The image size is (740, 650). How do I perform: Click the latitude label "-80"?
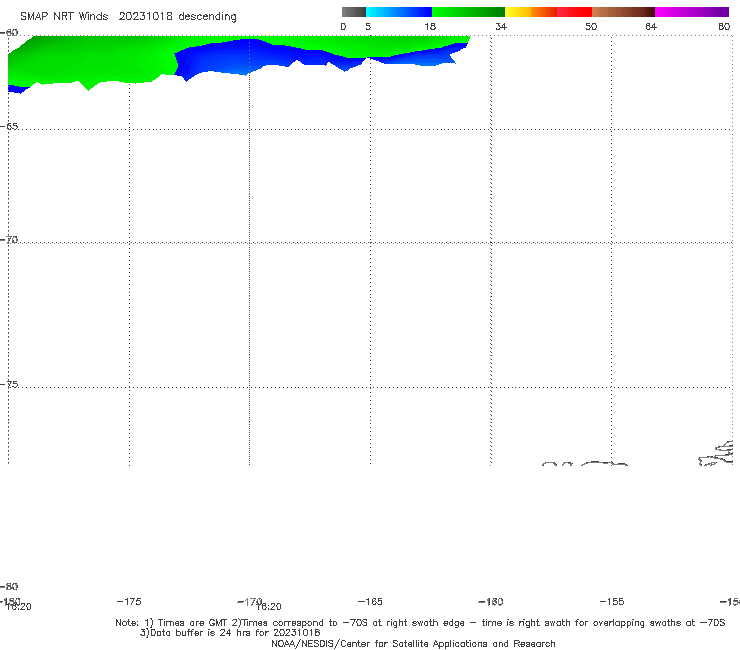point(9,586)
